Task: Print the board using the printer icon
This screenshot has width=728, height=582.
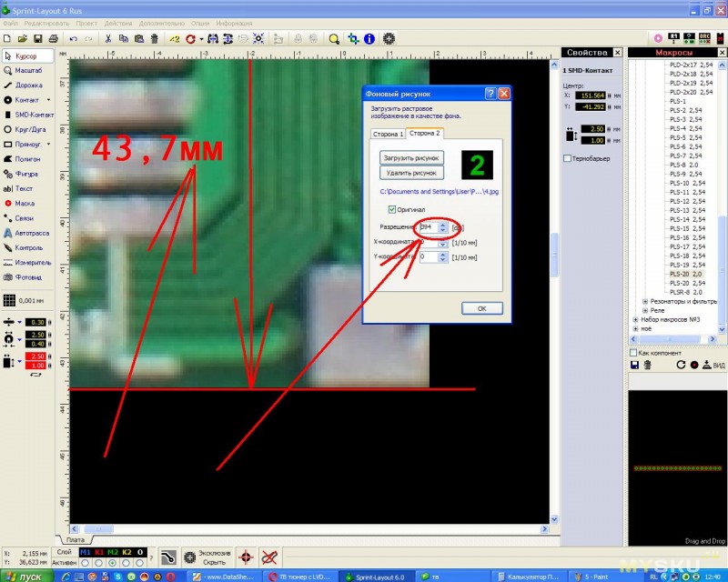Action: coord(54,39)
